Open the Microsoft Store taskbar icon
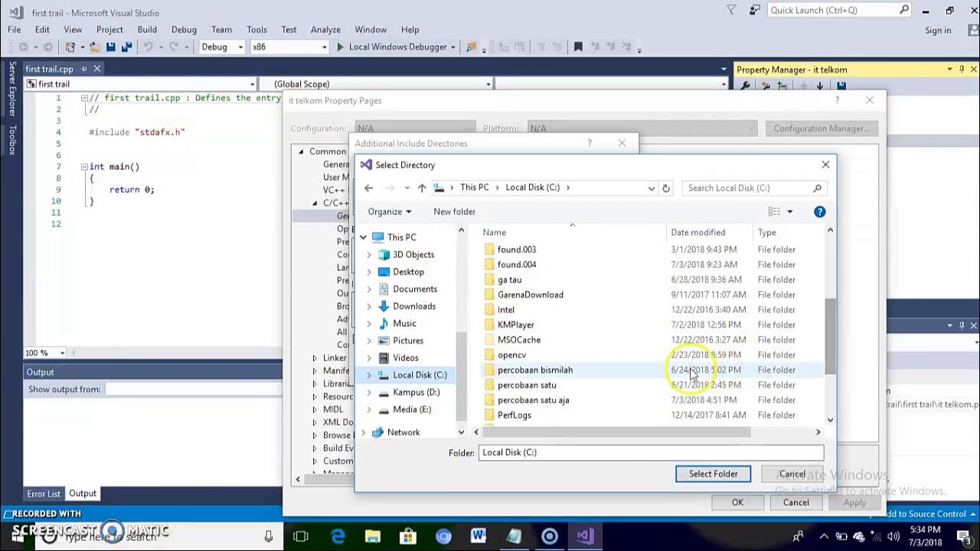 point(408,536)
